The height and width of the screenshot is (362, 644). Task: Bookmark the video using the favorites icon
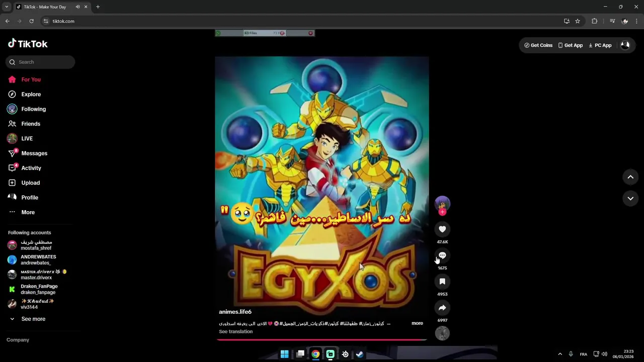pyautogui.click(x=442, y=282)
